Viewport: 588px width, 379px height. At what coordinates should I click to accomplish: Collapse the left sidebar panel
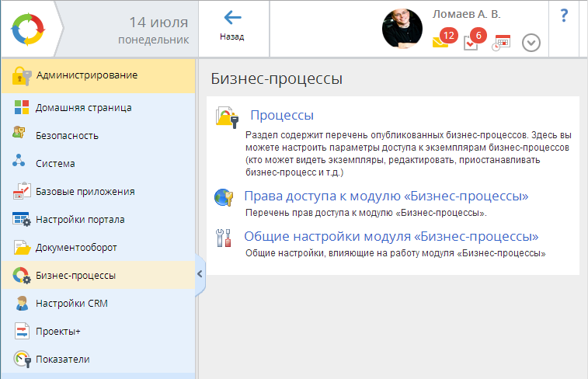(x=200, y=273)
